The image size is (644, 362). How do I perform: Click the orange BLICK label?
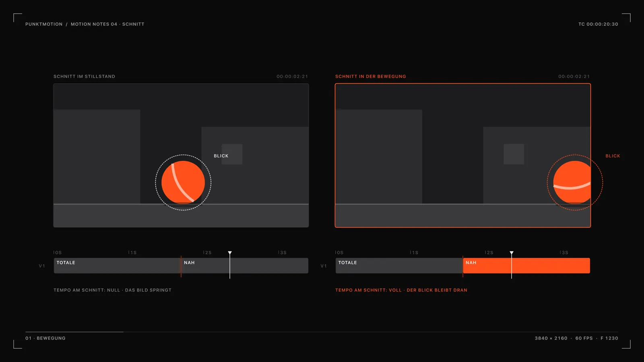pos(613,156)
